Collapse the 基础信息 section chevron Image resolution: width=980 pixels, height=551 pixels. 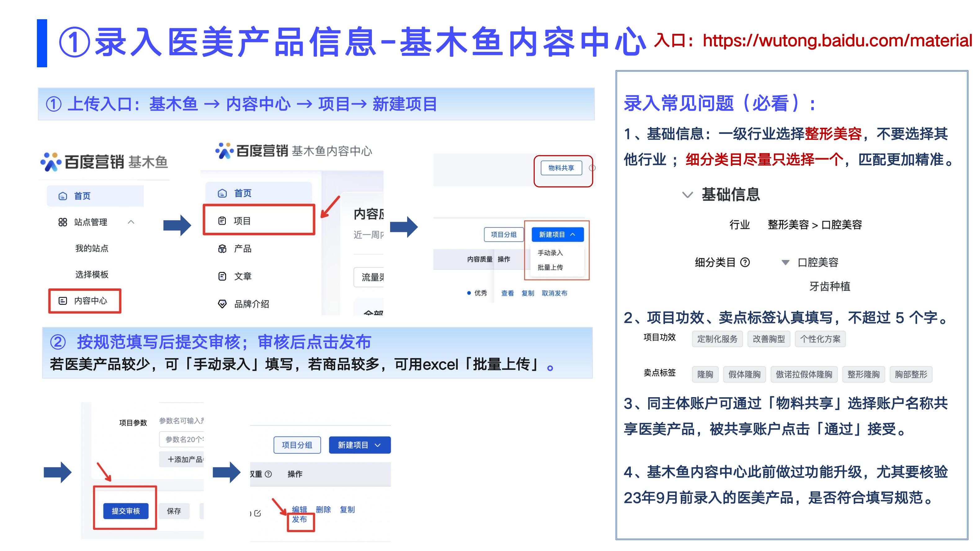pyautogui.click(x=688, y=195)
